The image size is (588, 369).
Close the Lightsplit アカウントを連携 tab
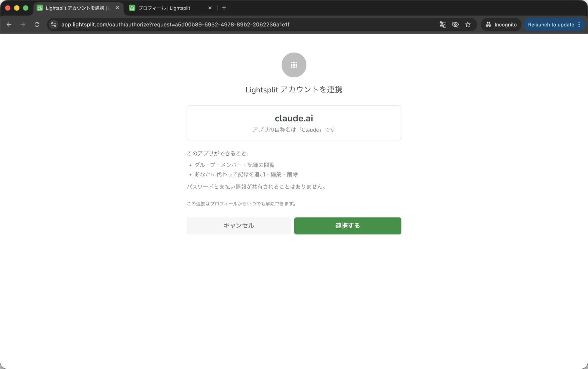(x=117, y=8)
